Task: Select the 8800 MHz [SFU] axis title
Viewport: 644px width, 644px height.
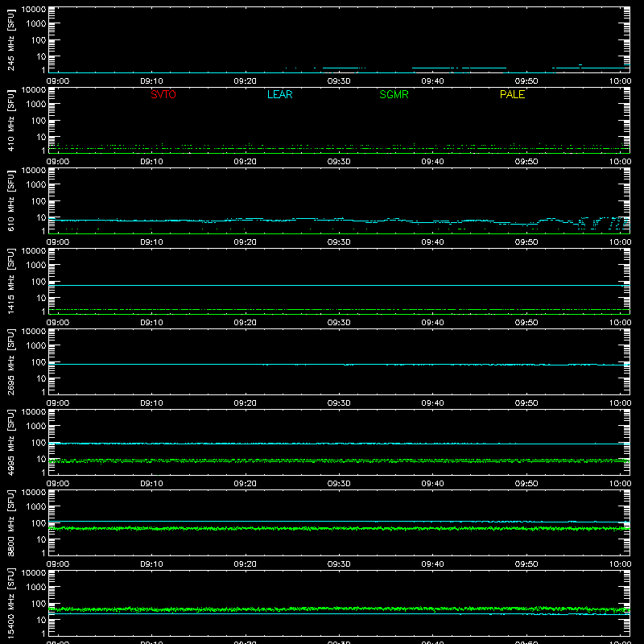Action: (10, 522)
